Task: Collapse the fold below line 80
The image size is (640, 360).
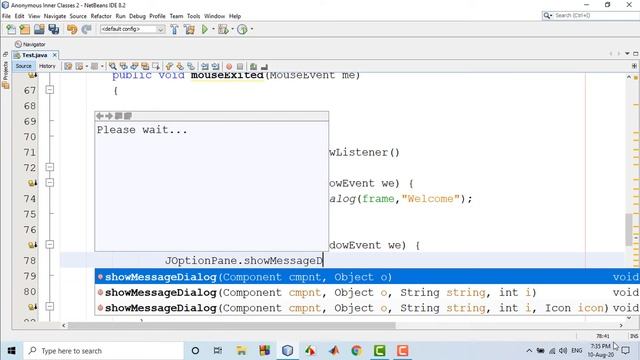Action: [x=50, y=307]
